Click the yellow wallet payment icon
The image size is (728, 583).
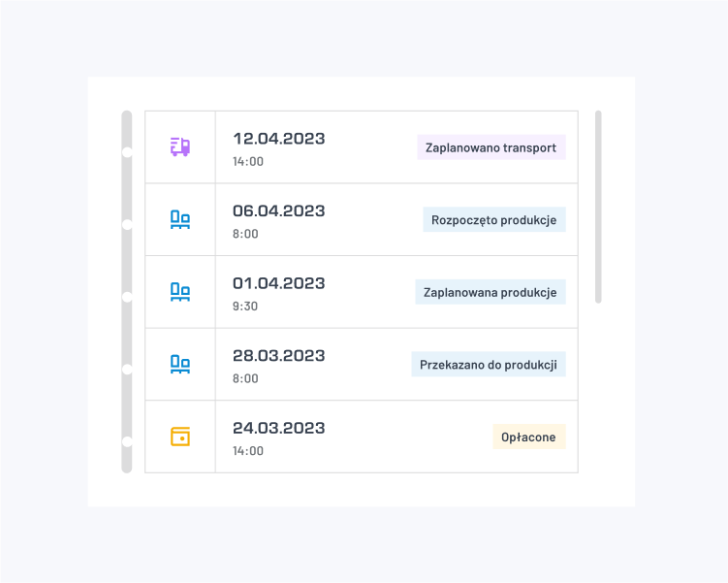[x=180, y=437]
